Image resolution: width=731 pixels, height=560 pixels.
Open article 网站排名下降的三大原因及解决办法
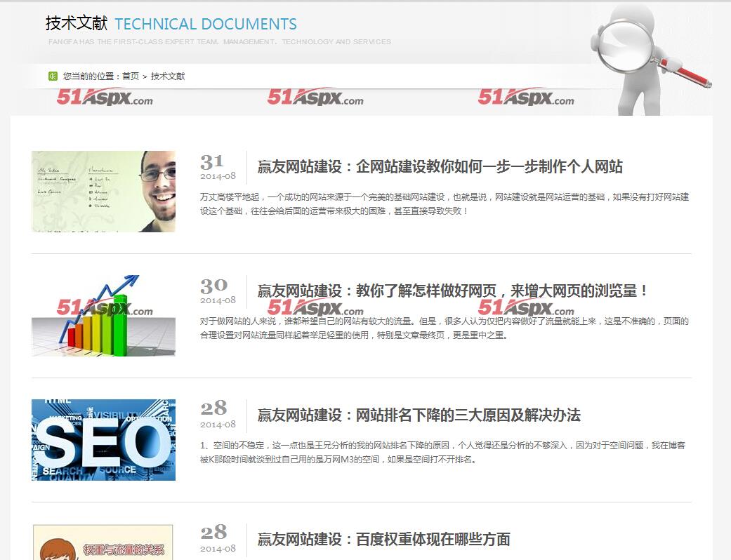pyautogui.click(x=419, y=415)
